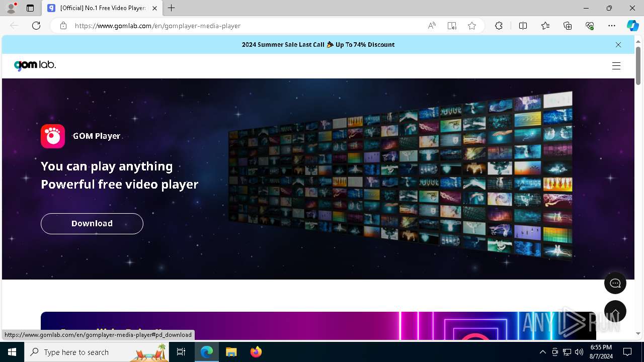Click the browser back arrow

point(14,26)
